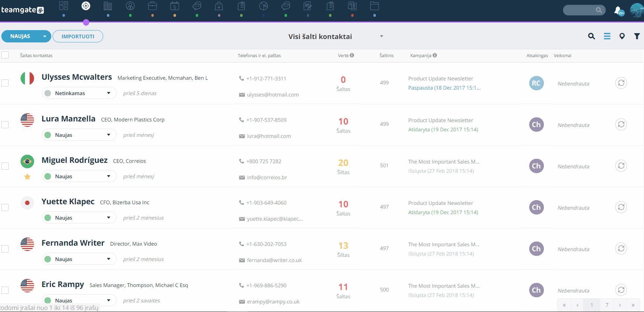Click the refresh action icon for Miguel Rodríguez
Viewport: 644px width, 312px height.
pyautogui.click(x=621, y=166)
